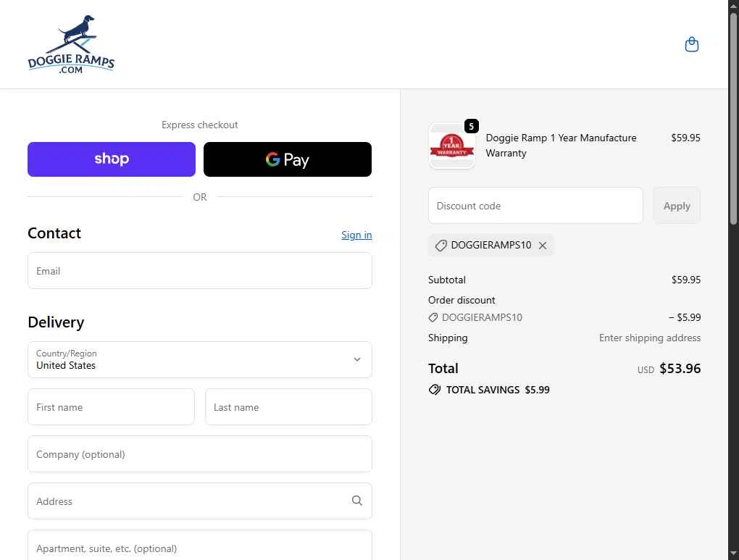Expand the Country/Region dropdown
The image size is (739, 560).
[x=200, y=359]
